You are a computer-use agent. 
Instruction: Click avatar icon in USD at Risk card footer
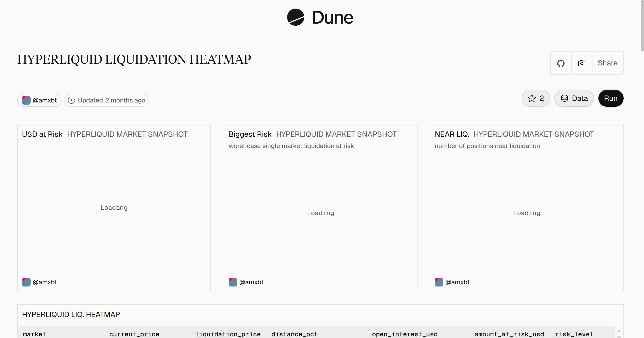26,282
